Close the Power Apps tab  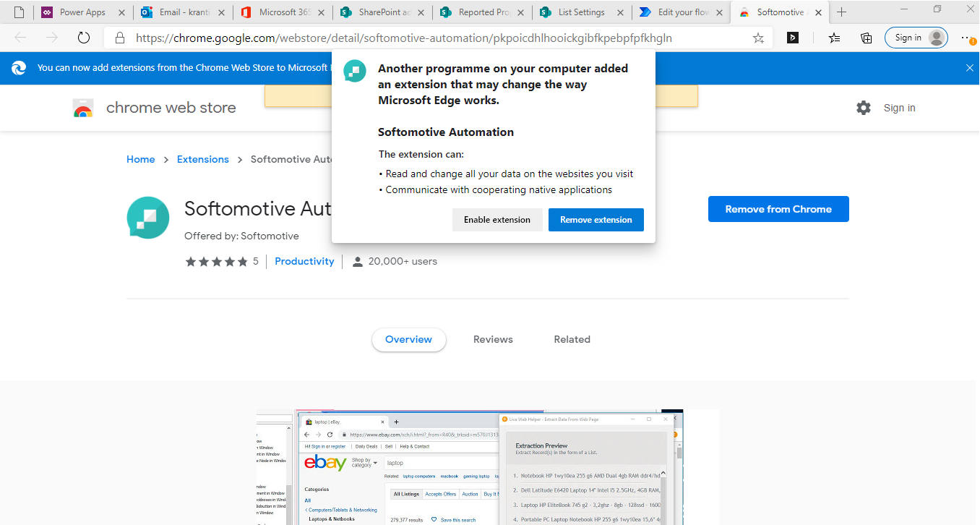point(121,12)
